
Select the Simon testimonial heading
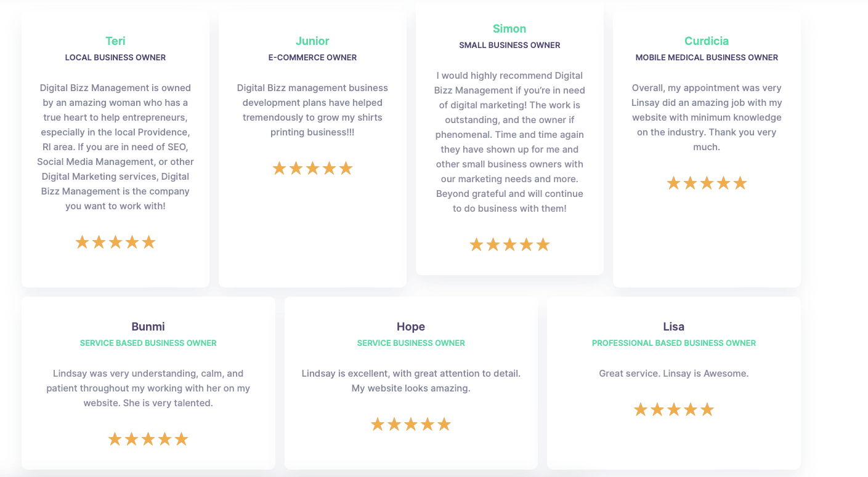coord(509,29)
